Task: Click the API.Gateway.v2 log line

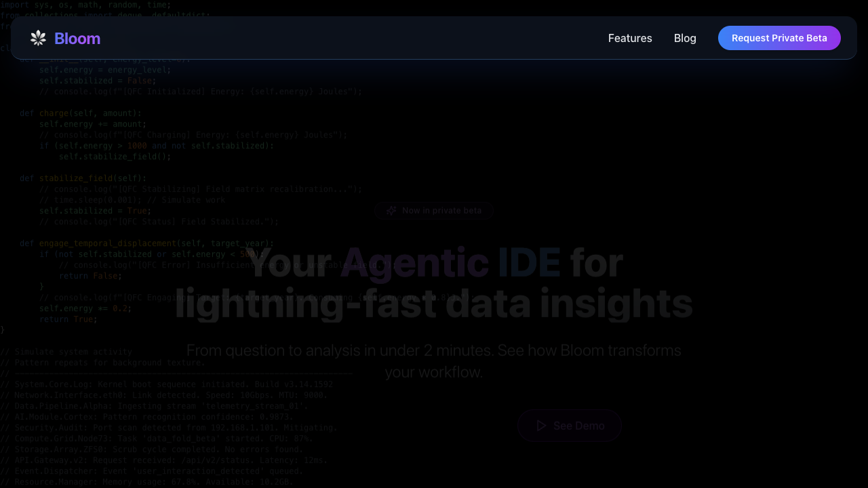Action: (164, 460)
